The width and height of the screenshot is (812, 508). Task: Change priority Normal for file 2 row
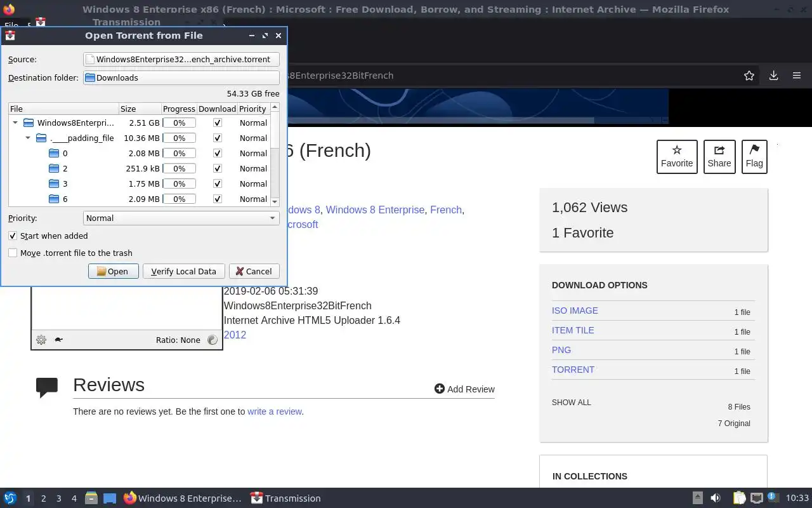[x=253, y=168]
